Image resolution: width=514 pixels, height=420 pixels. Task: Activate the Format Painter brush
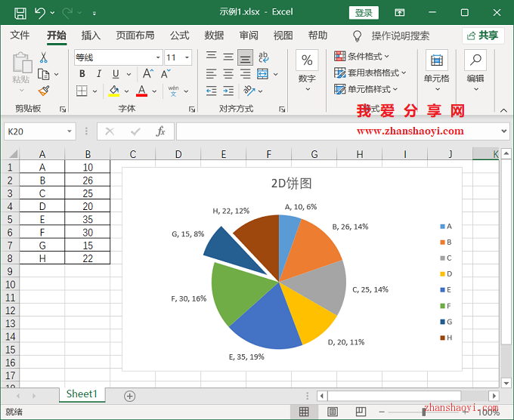[44, 91]
